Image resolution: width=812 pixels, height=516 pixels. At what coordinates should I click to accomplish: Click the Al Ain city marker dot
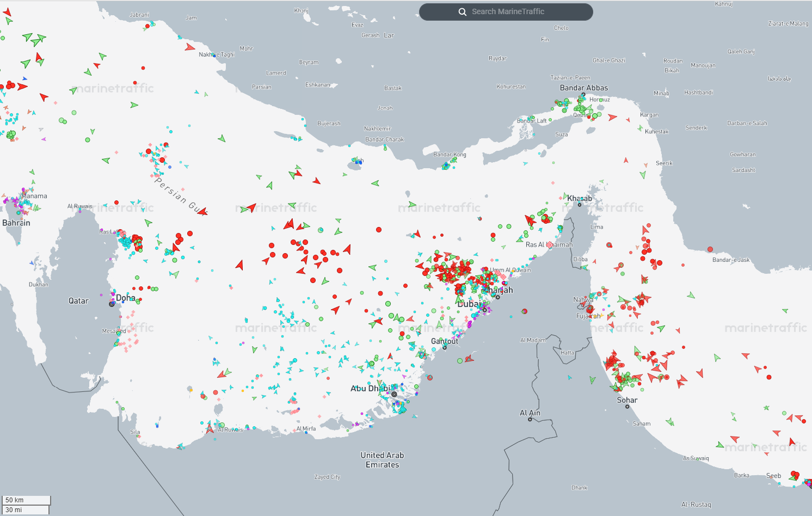pyautogui.click(x=530, y=419)
